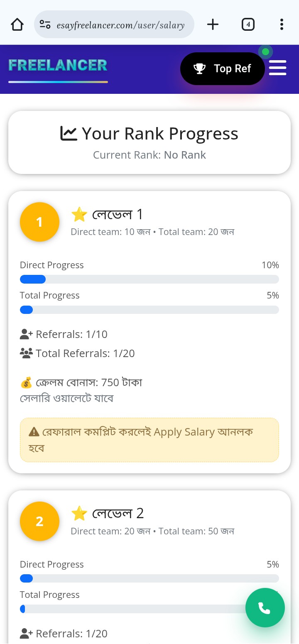Tap the money bag claim bonus icon
Viewport: 299px width, 644px height.
(x=26, y=382)
